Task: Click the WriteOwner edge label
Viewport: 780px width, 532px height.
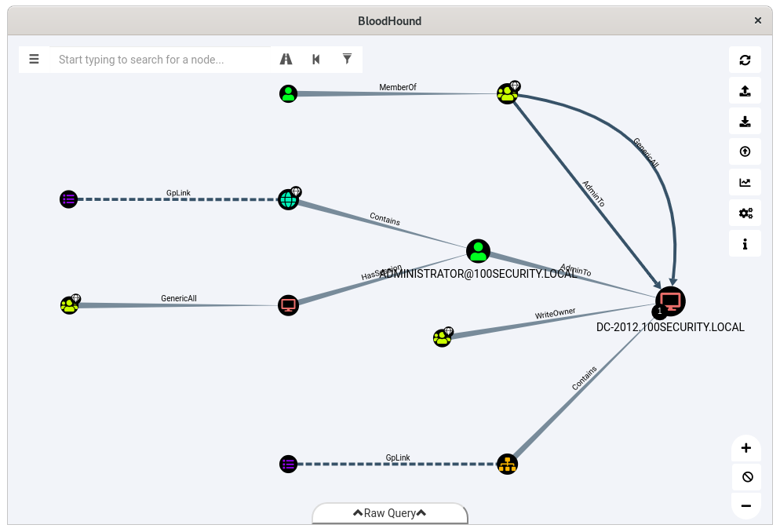Action: pyautogui.click(x=555, y=313)
